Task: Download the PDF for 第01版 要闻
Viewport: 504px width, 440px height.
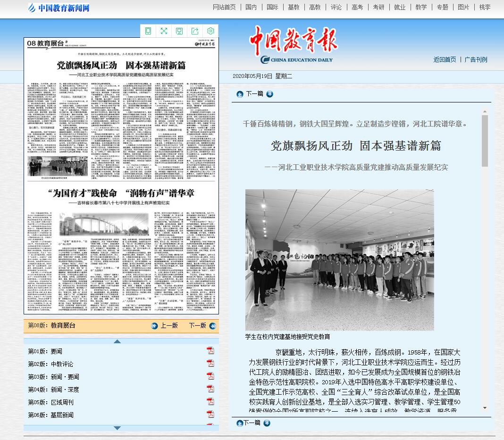Action: 210,350
